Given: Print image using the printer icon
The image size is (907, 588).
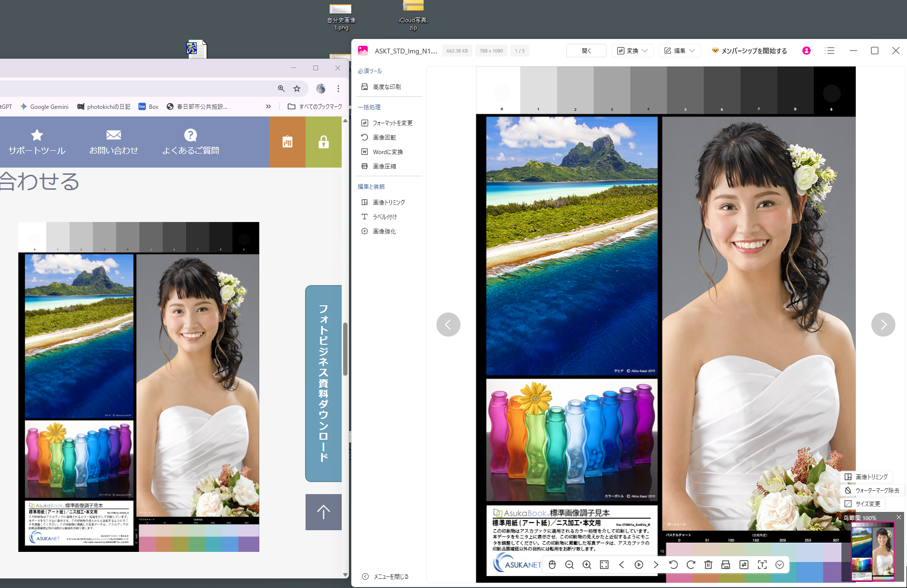Looking at the screenshot, I should pyautogui.click(x=725, y=565).
